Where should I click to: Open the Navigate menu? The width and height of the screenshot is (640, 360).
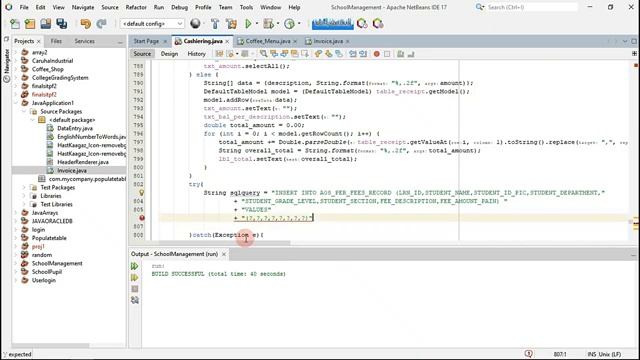[x=83, y=7]
